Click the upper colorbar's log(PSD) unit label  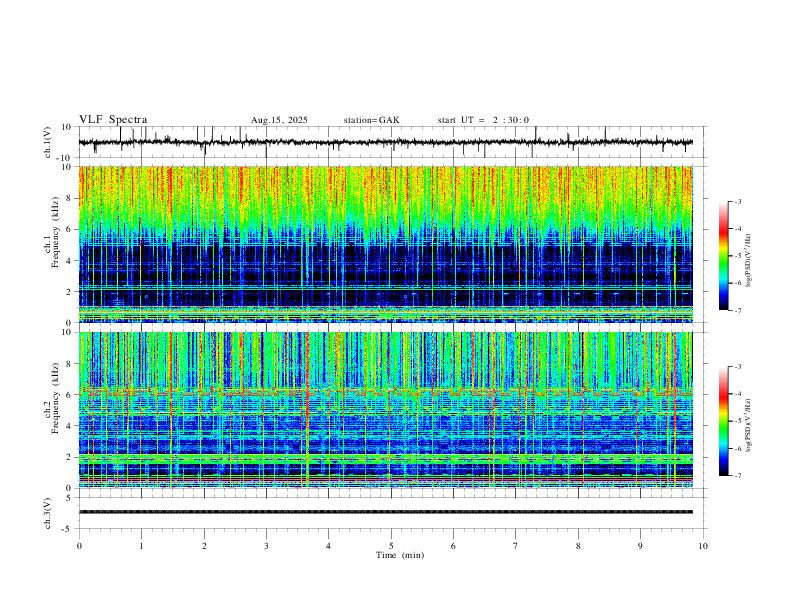coord(749,260)
